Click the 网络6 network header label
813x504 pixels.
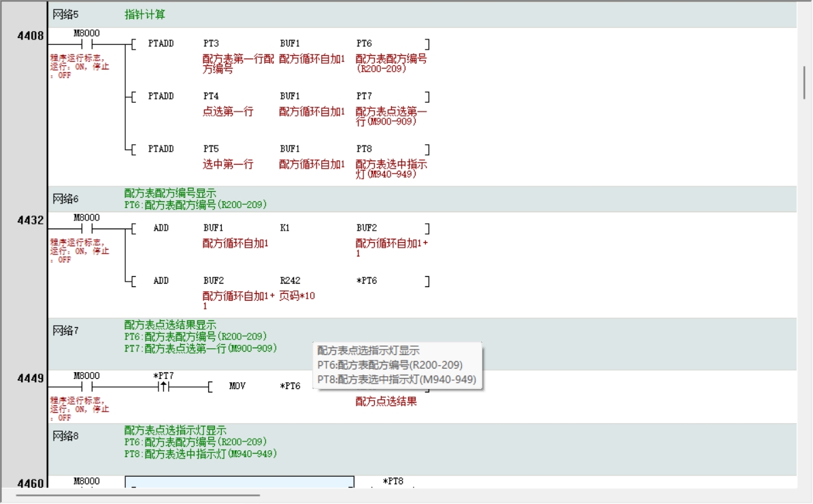66,199
